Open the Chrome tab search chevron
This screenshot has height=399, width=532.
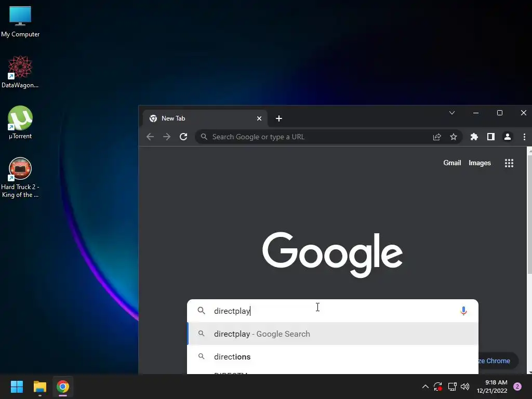click(452, 113)
